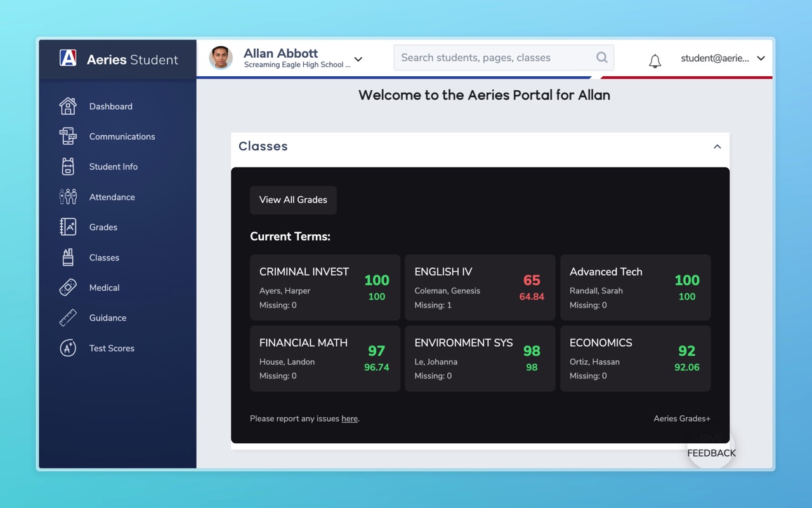Click the Classes panel heading

[x=263, y=146]
